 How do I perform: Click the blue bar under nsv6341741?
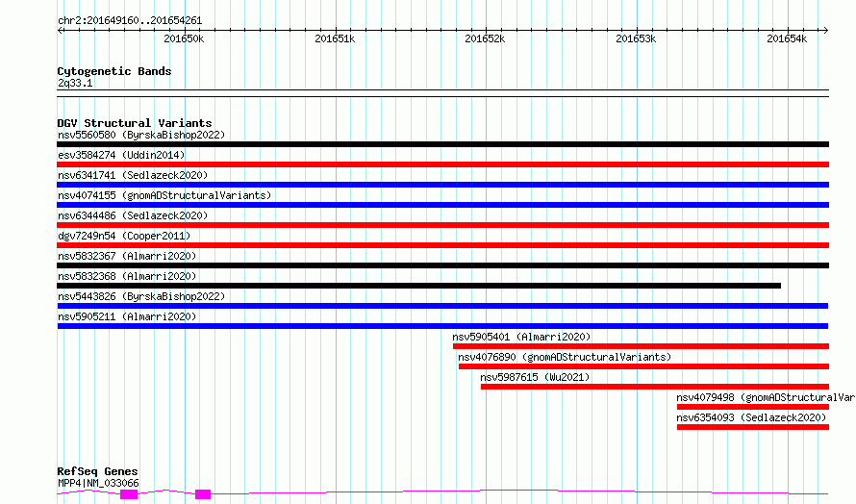pyautogui.click(x=442, y=185)
